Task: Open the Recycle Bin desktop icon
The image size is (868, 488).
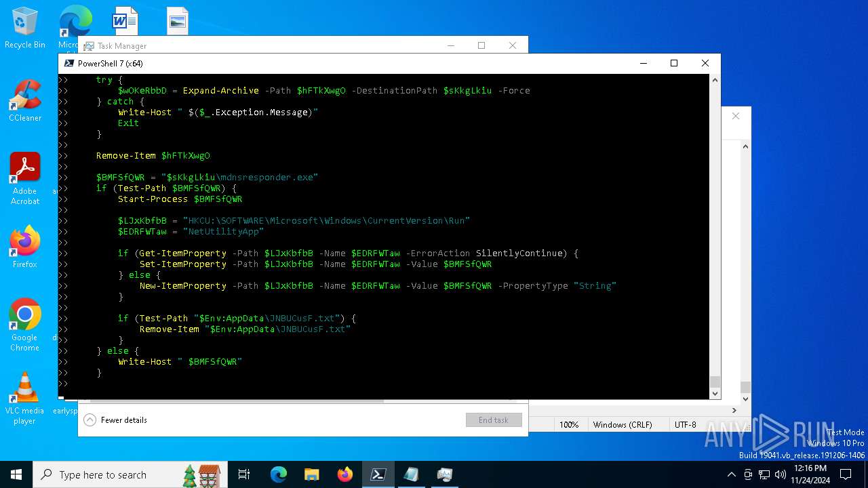Action: pos(25,28)
